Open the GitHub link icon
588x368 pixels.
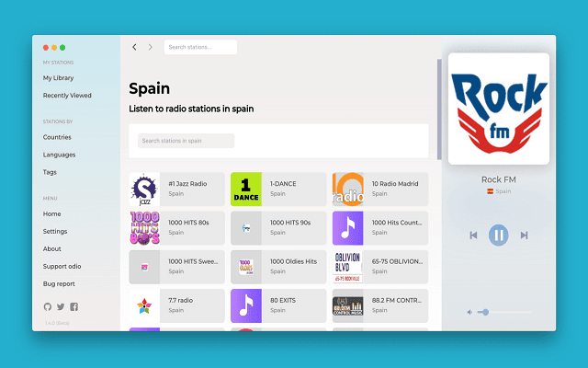point(48,306)
